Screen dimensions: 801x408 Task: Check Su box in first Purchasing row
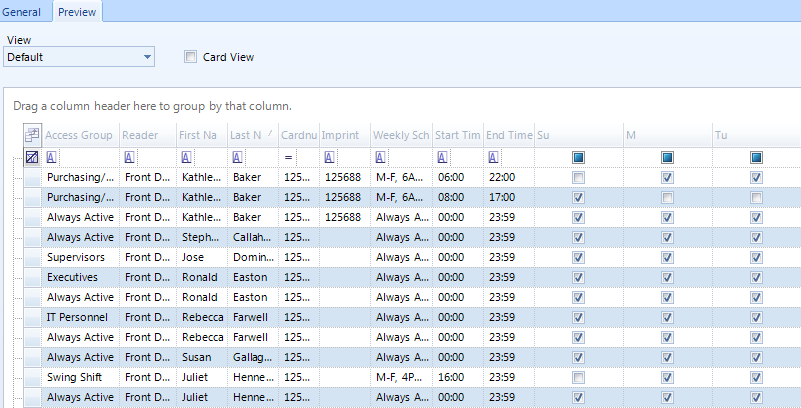click(578, 177)
